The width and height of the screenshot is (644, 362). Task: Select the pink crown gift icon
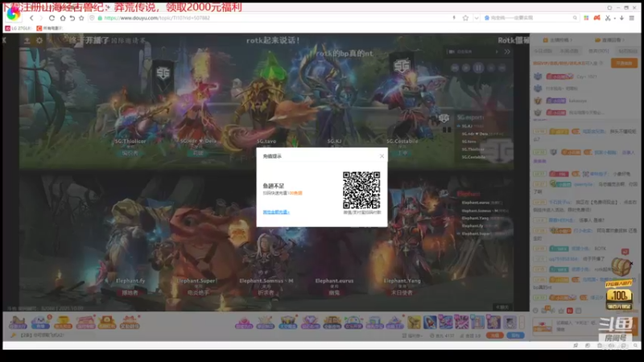[244, 323]
